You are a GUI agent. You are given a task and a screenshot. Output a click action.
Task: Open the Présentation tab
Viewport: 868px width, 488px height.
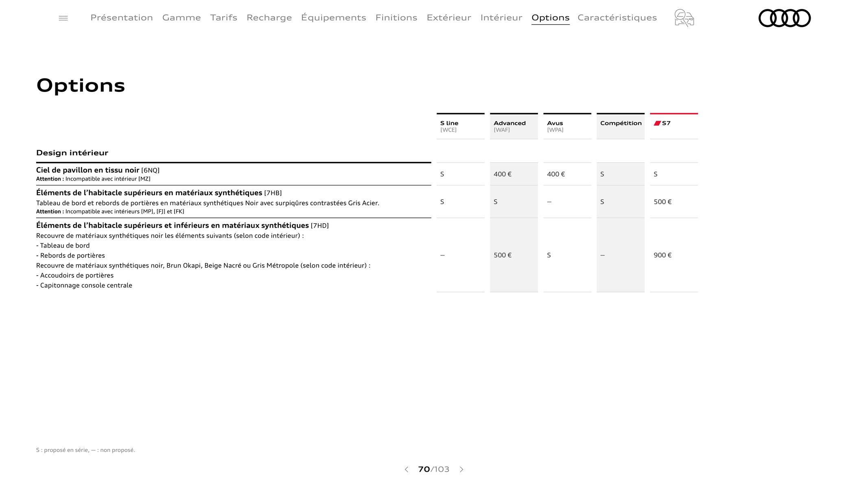click(x=122, y=17)
